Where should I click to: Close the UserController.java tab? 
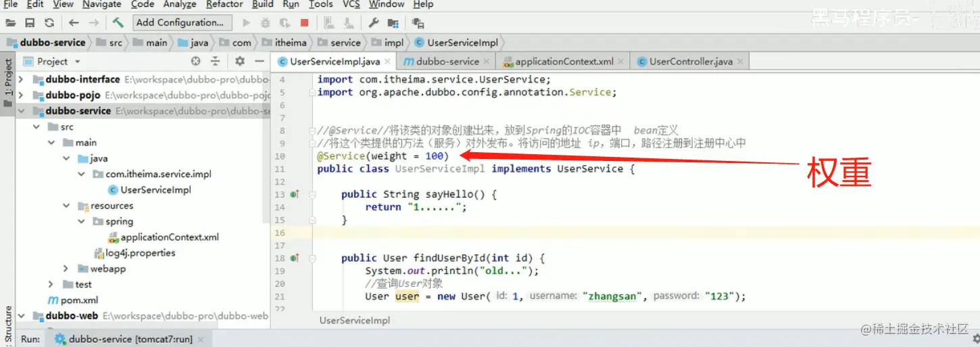point(740,62)
